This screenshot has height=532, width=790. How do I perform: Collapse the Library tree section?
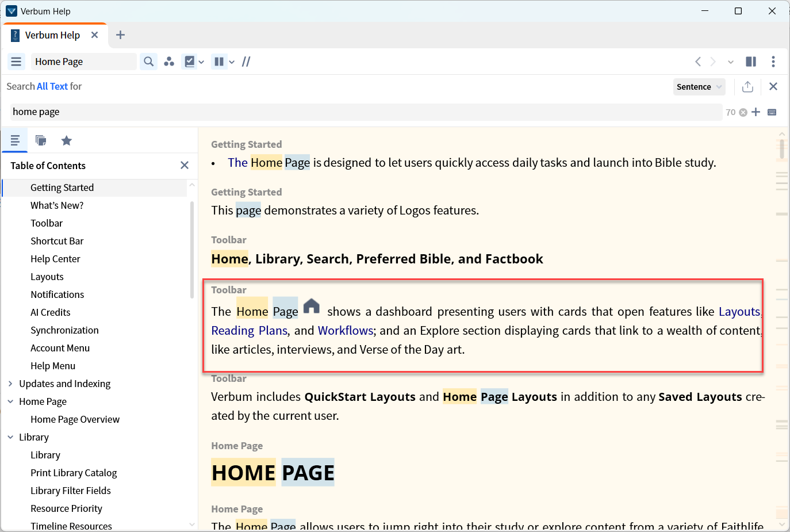(x=10, y=437)
